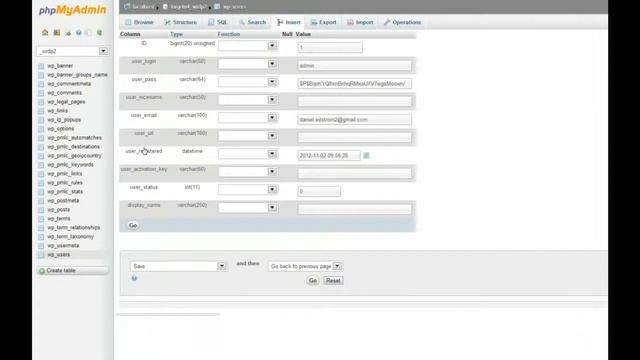Click the empty display_name value field

point(355,209)
